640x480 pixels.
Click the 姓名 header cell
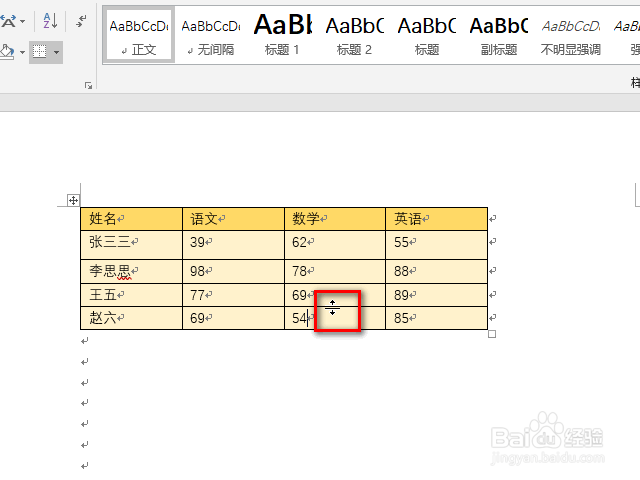131,219
